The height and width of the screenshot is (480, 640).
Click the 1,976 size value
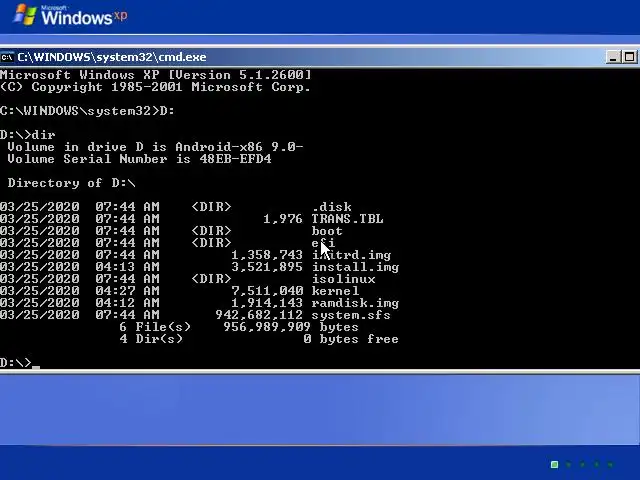click(x=283, y=219)
